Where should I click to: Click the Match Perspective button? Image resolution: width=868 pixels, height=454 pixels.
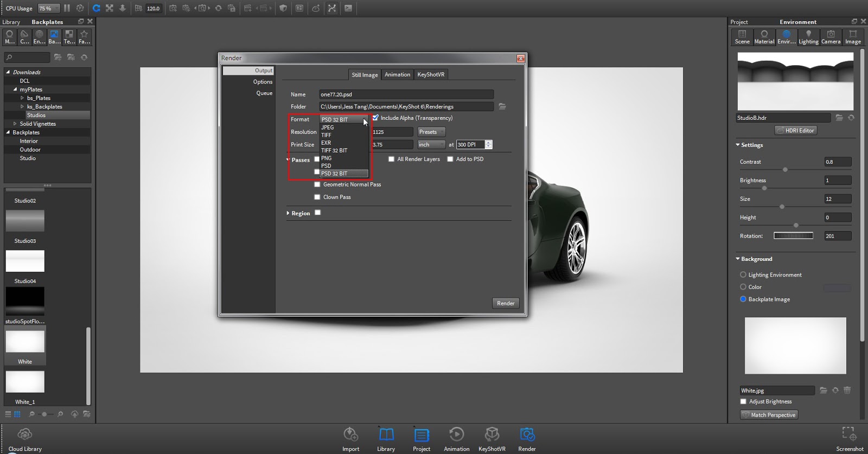pyautogui.click(x=769, y=415)
